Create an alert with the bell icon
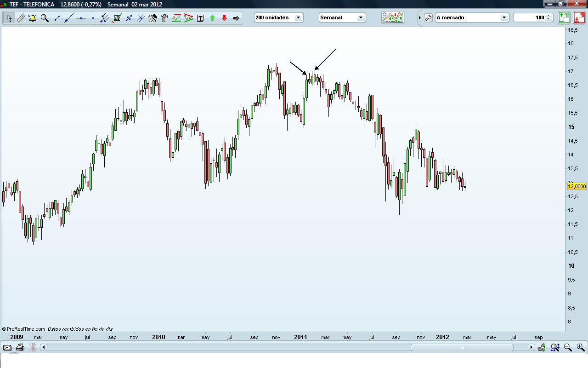The image size is (588, 368). pyautogui.click(x=33, y=18)
